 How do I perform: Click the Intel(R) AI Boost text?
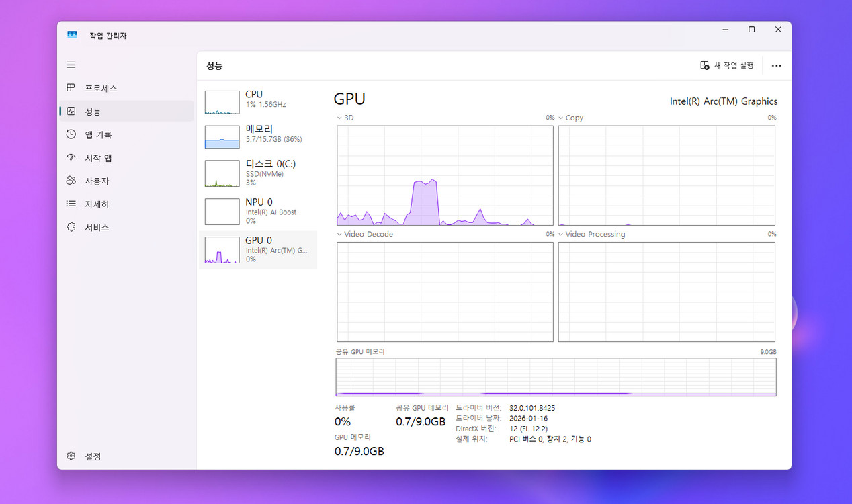coord(271,212)
